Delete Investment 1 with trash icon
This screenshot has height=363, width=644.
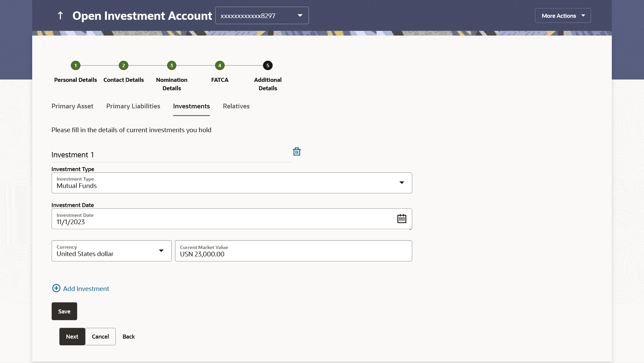(297, 152)
